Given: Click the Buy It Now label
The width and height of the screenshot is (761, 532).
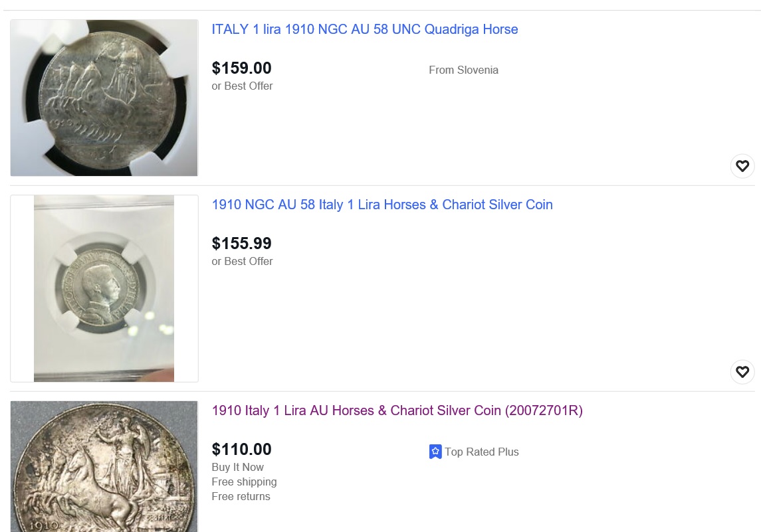Looking at the screenshot, I should coord(237,468).
